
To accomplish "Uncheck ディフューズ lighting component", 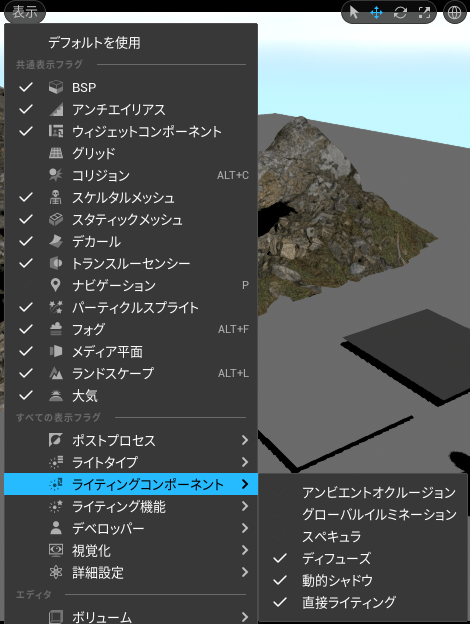I will pos(280,558).
